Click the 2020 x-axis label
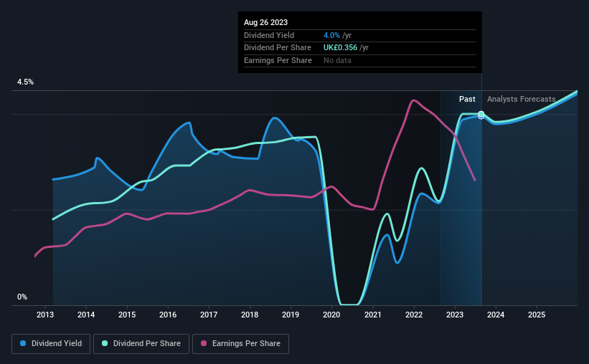The width and height of the screenshot is (589, 364). (x=331, y=315)
